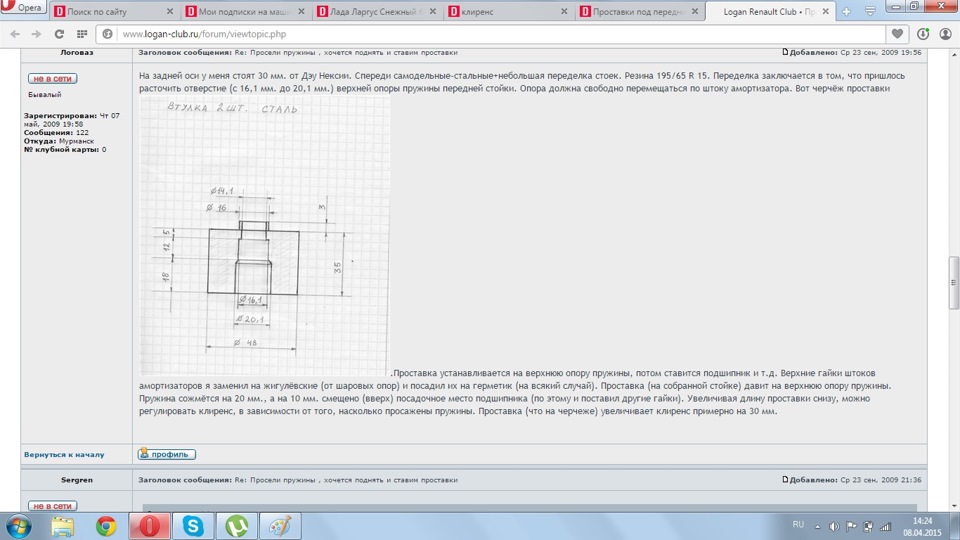This screenshot has width=960, height=540.
Task: Go forward to next page
Action: click(36, 34)
